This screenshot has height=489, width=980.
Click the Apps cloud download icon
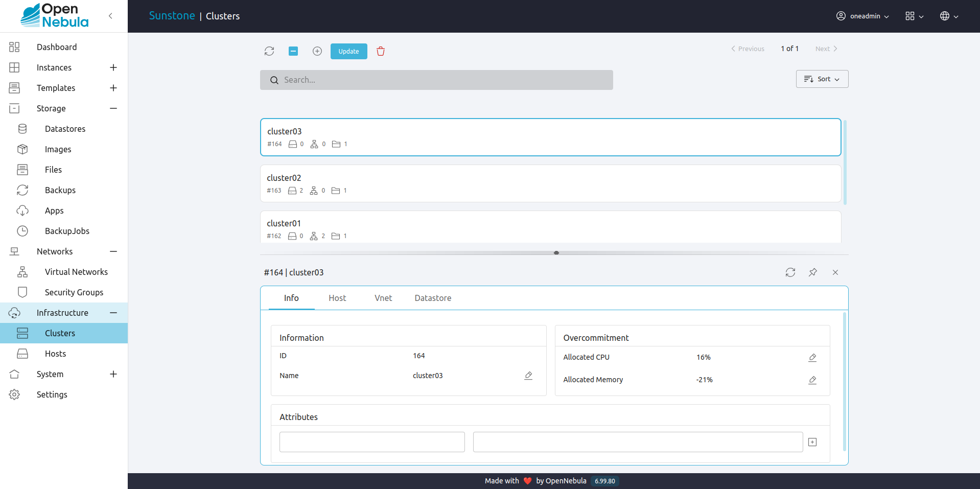coord(22,211)
